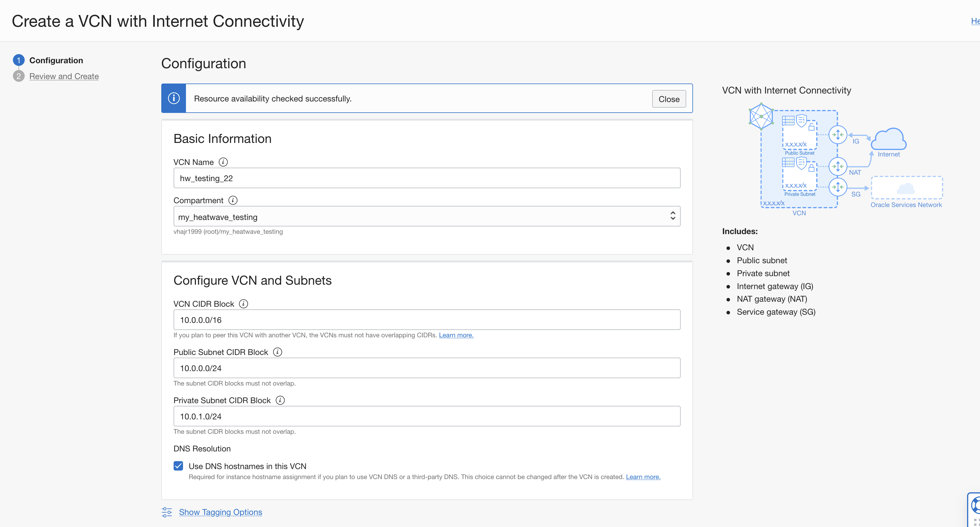Click the Public Subnet CIDR Block field

coord(427,368)
